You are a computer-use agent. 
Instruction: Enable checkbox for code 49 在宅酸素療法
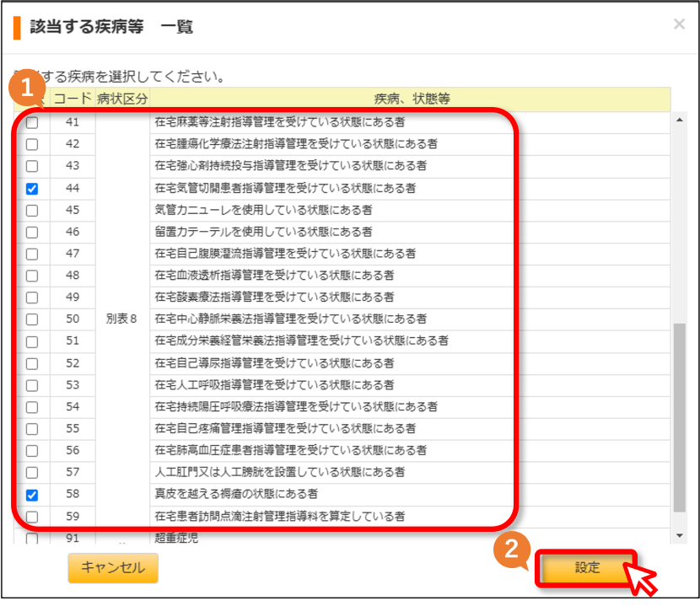click(32, 298)
